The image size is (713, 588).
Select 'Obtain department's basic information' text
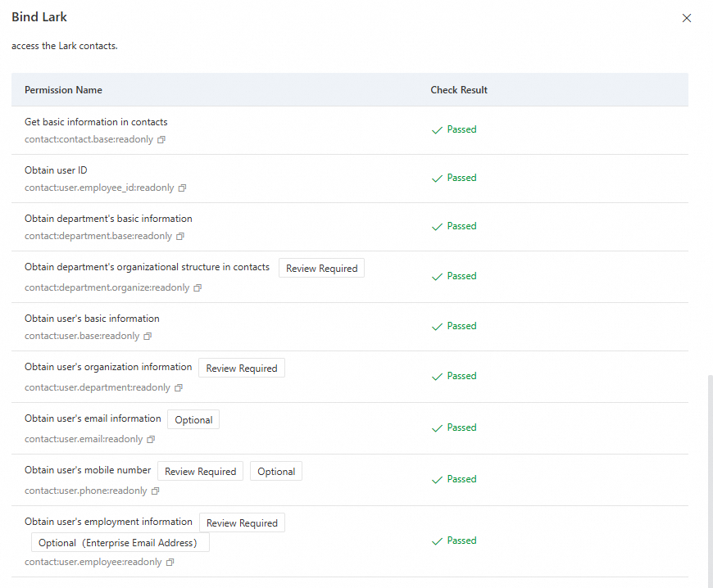tap(108, 219)
